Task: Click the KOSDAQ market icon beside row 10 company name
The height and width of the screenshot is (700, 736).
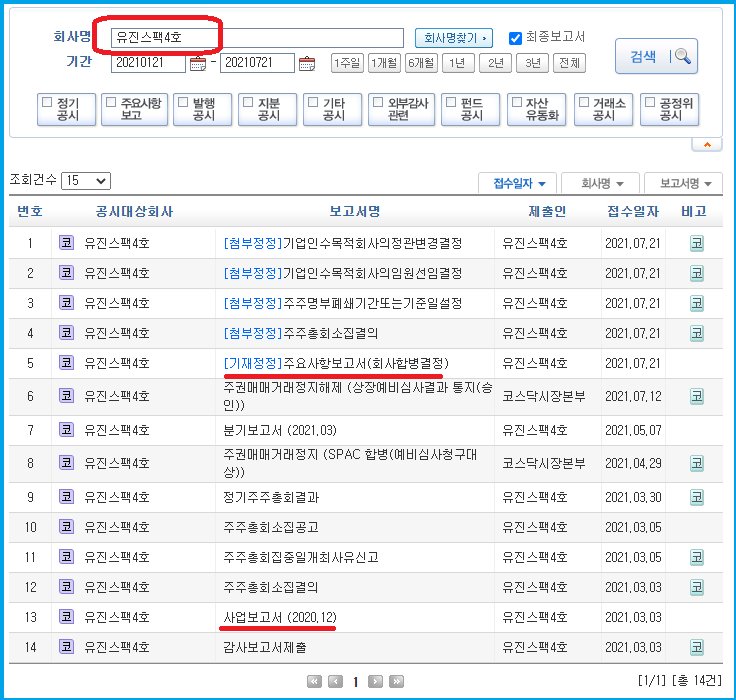Action: click(66, 527)
